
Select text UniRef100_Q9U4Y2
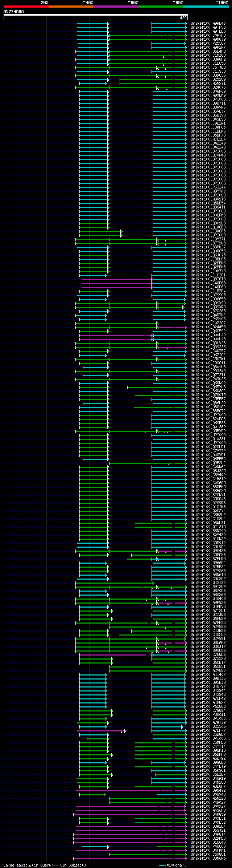(208, 791)
